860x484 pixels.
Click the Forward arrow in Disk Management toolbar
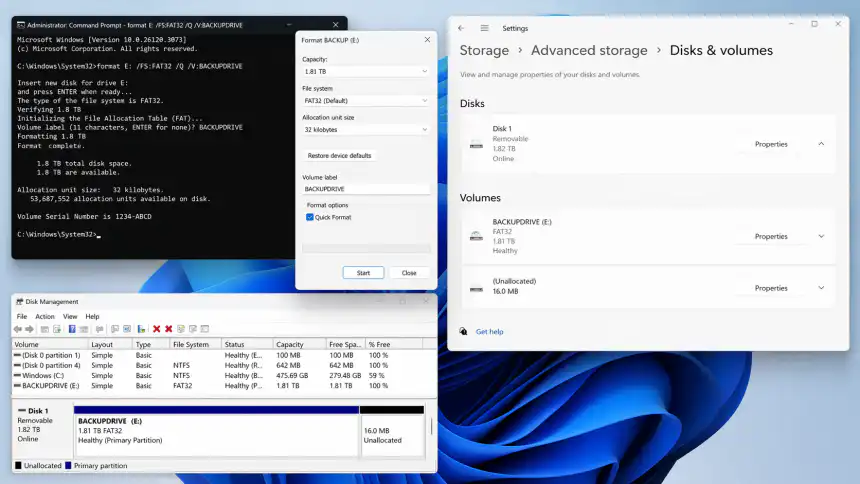pyautogui.click(x=30, y=329)
